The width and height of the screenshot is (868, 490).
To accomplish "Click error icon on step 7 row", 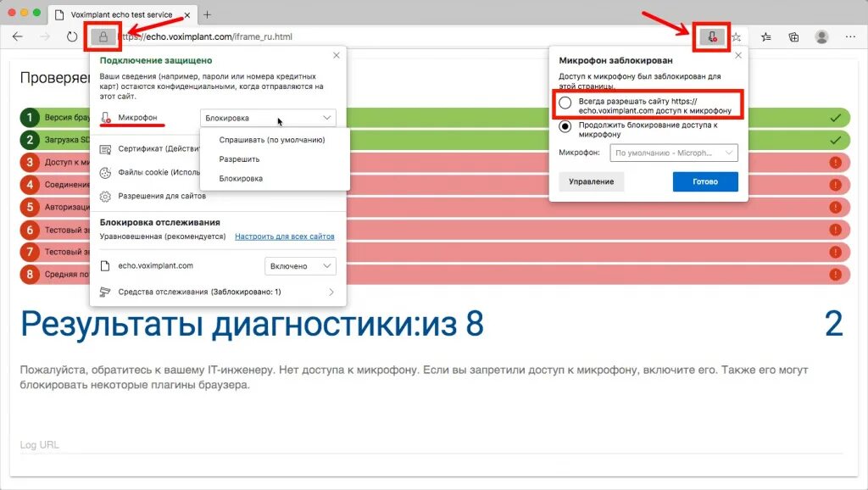I will (x=835, y=252).
